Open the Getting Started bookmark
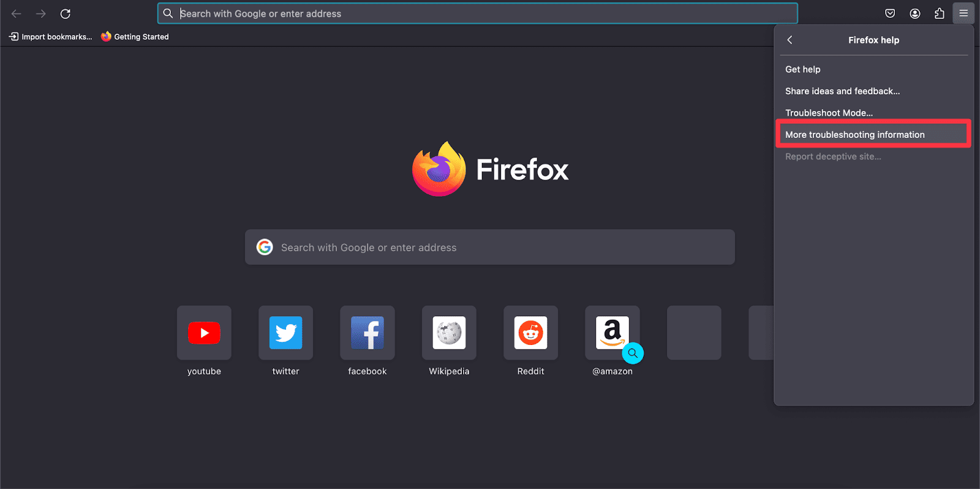This screenshot has height=489, width=980. click(135, 37)
